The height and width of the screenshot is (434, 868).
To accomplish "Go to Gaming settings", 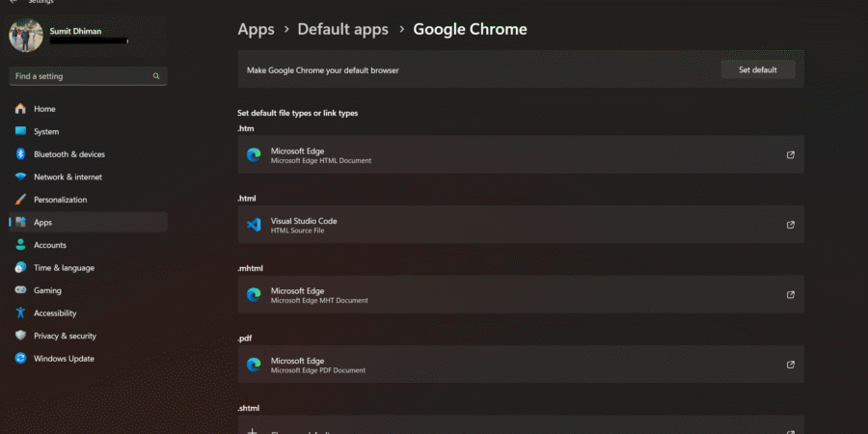I will click(x=88, y=290).
